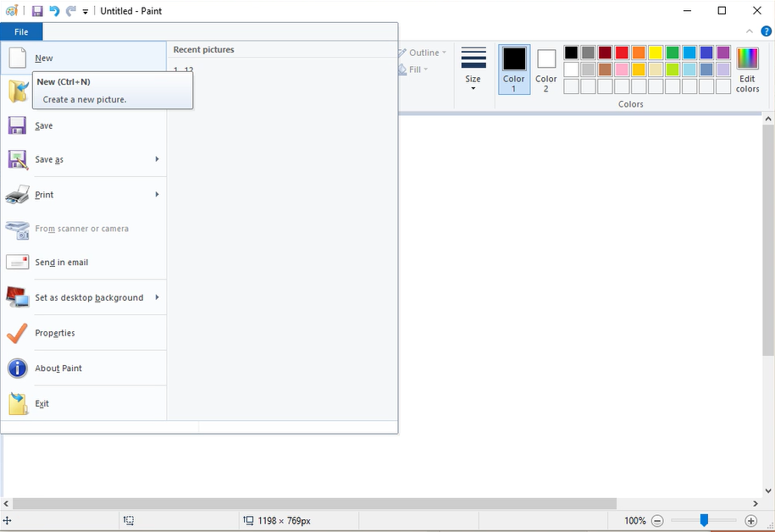Screen dimensions: 775x532
Task: Choose Send in email
Action: pyautogui.click(x=84, y=262)
